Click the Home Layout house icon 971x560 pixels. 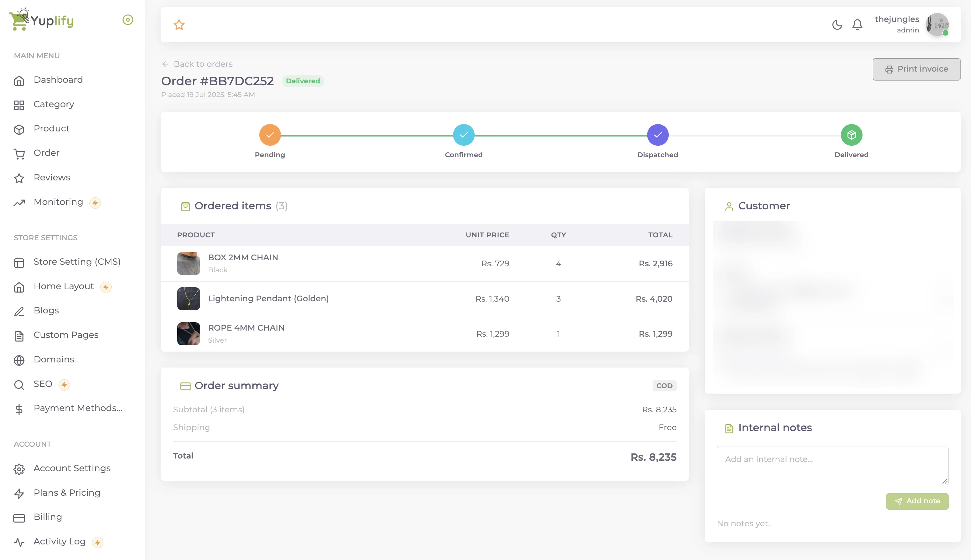tap(19, 287)
